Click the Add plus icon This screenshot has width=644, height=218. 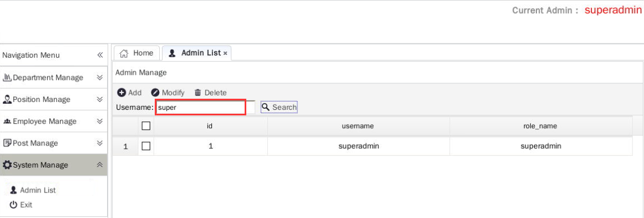point(121,93)
